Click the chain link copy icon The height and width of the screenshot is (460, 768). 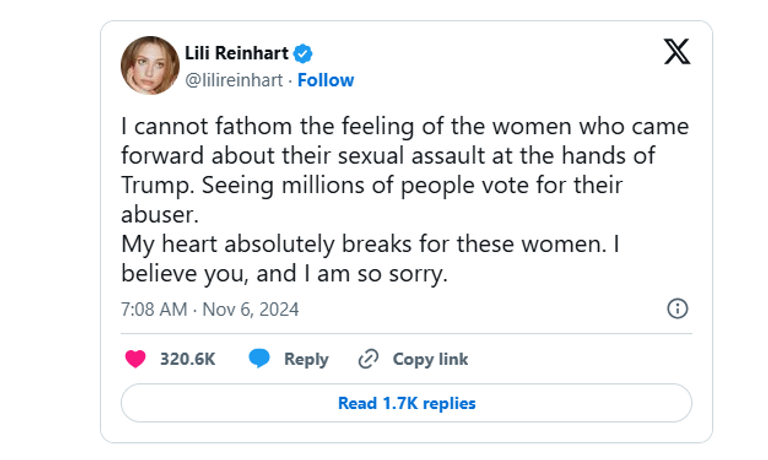(369, 359)
